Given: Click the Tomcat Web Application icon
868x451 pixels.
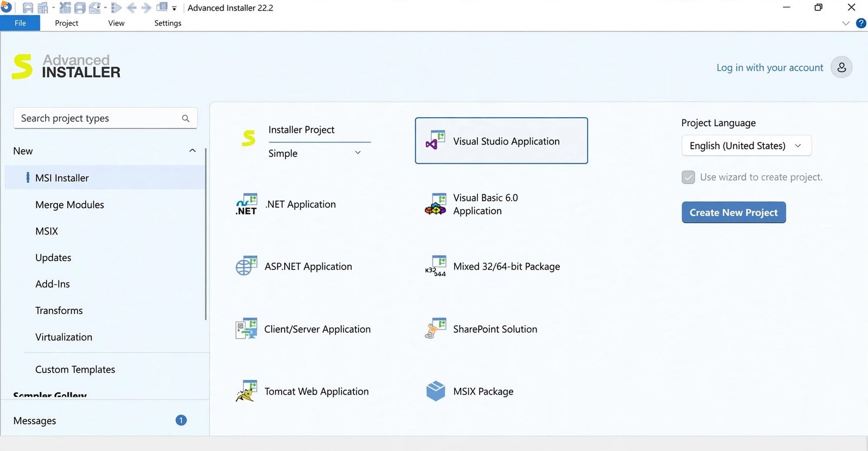Looking at the screenshot, I should [246, 391].
